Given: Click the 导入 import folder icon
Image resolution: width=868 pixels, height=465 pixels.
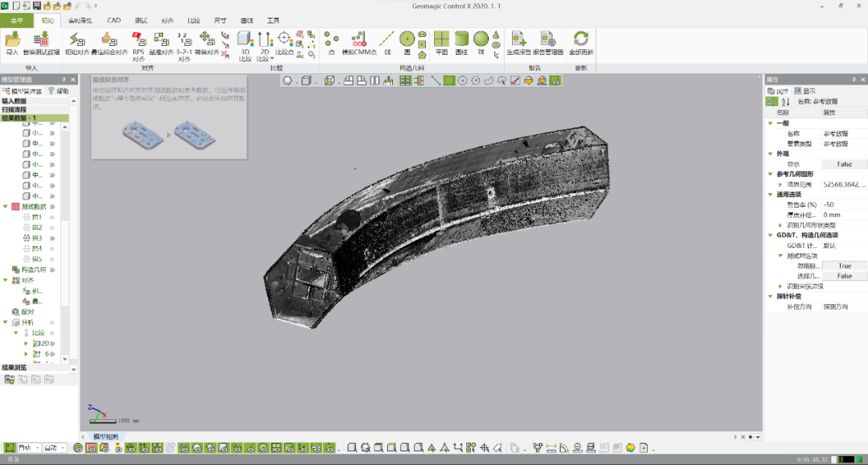Looking at the screenshot, I should 12,39.
